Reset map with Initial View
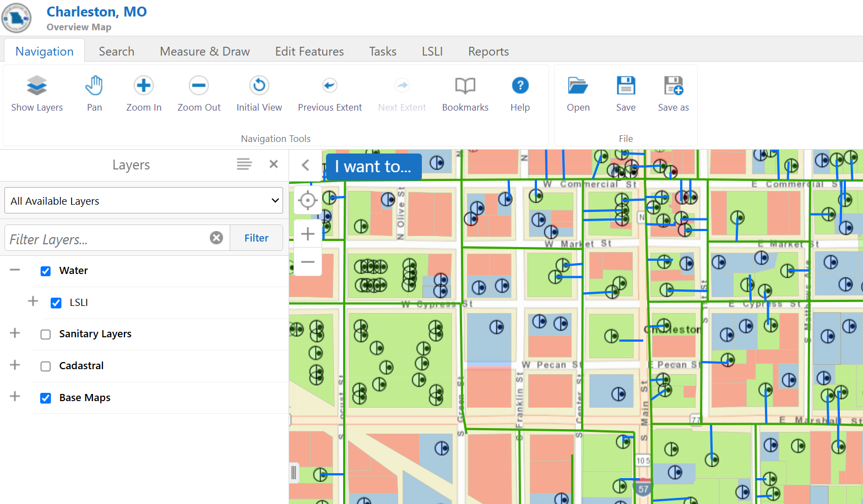863x504 pixels. click(x=259, y=86)
